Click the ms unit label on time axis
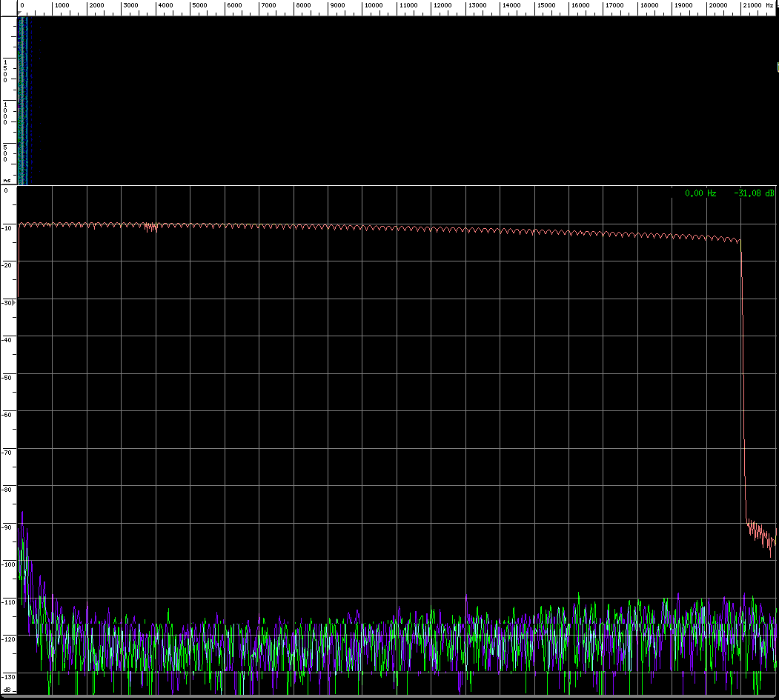The height and width of the screenshot is (700, 779). tap(7, 180)
